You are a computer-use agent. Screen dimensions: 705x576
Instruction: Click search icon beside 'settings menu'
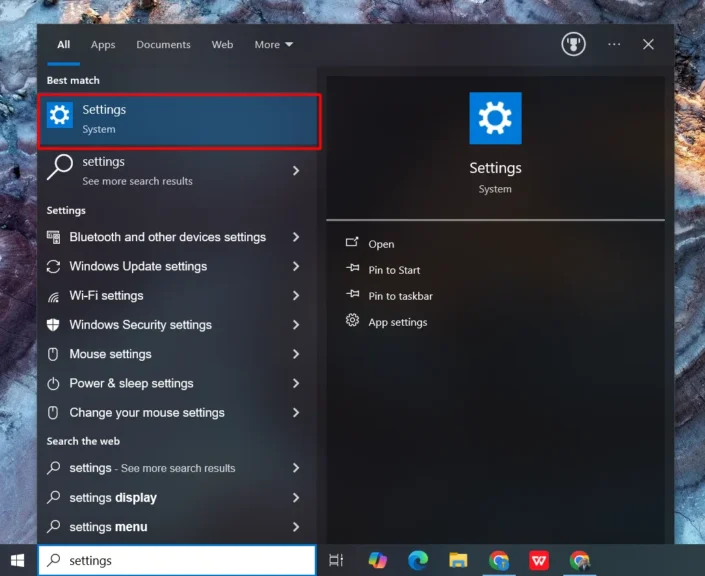click(x=54, y=526)
